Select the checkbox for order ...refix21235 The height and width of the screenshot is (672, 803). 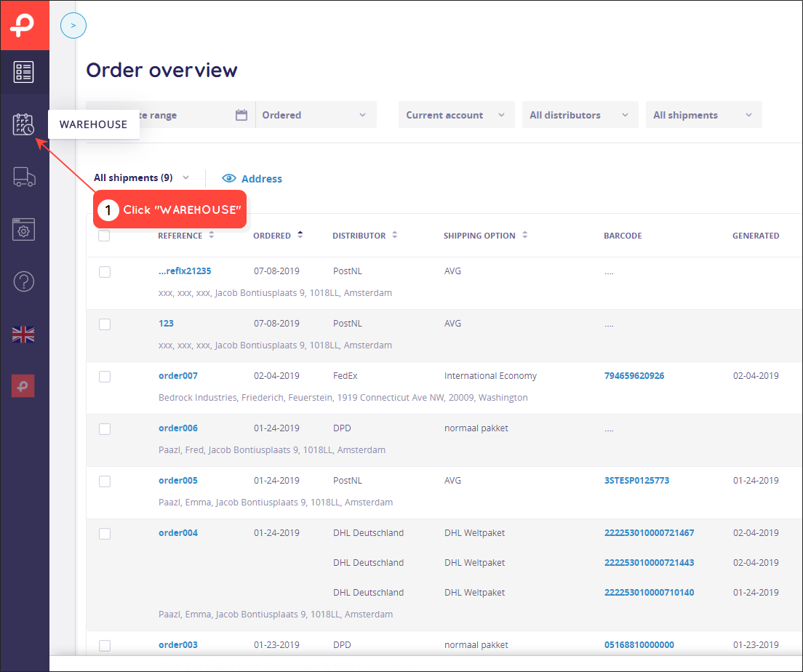[x=105, y=272]
